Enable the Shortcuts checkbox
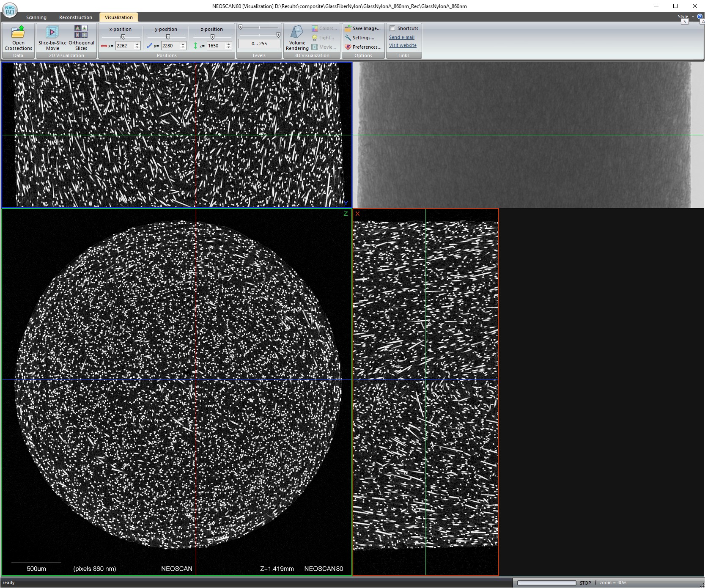This screenshot has width=705, height=588. coord(392,28)
